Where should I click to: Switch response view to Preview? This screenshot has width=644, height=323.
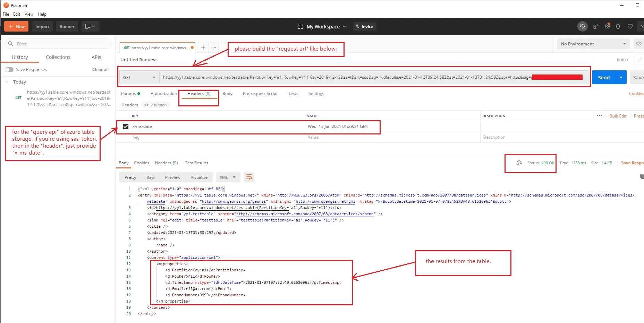point(172,177)
